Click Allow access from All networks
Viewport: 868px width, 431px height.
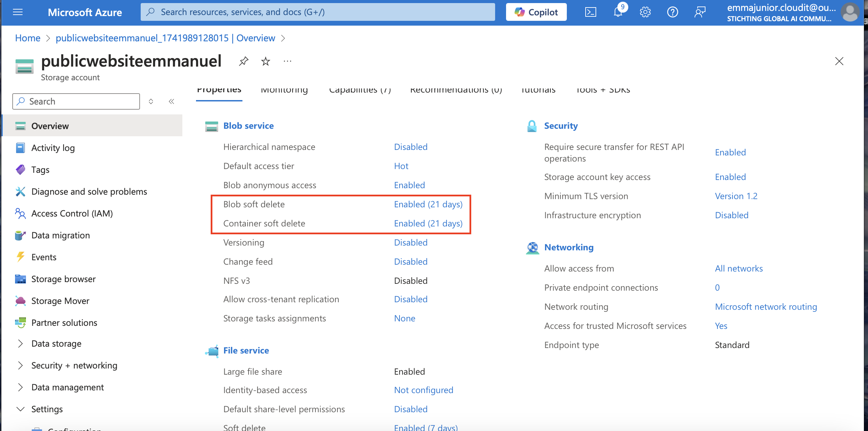tap(739, 268)
